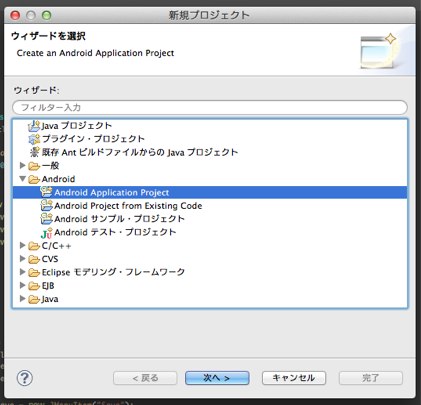Viewport: 421px width, 405px height.
Task: Click the Android テスト・プロジェクト JUnit icon
Action: click(46, 233)
